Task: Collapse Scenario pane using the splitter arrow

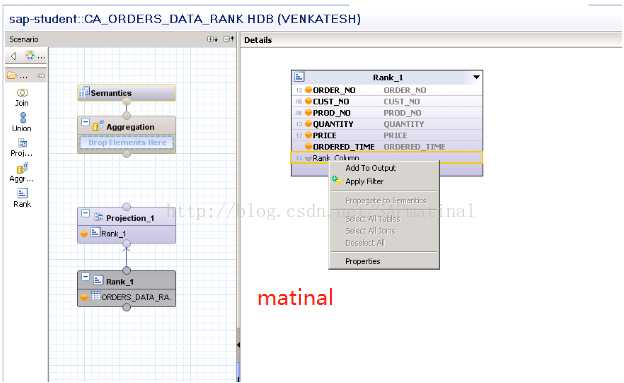Action: click(238, 345)
